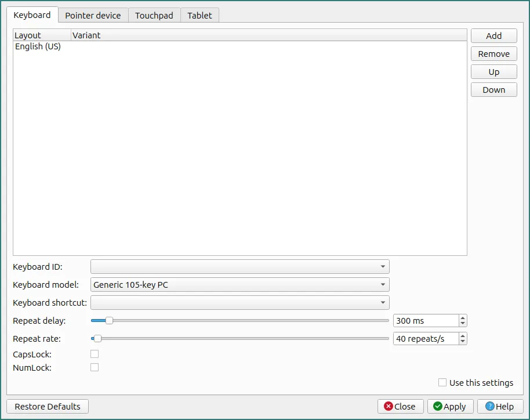Expand the Keyboard model dropdown

click(240, 284)
